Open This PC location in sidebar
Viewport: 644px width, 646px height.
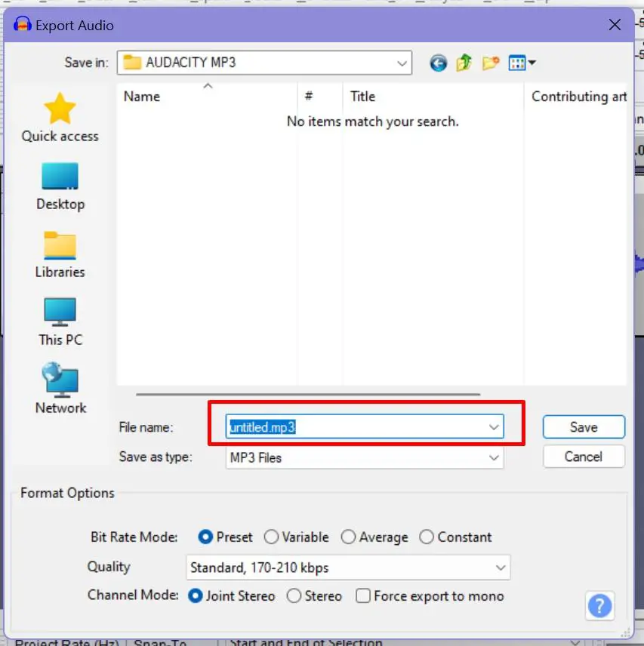[x=60, y=322]
